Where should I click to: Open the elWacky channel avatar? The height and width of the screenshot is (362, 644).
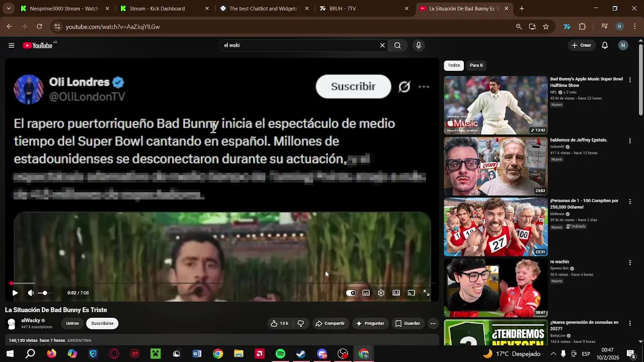point(12,323)
